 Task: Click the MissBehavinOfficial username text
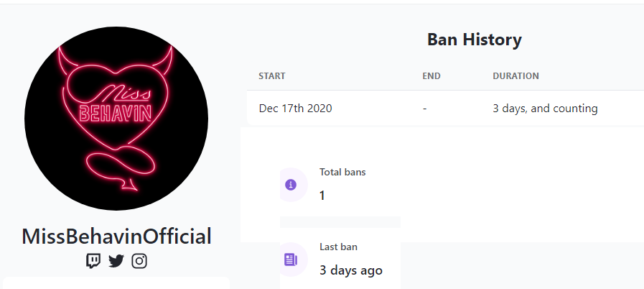(116, 237)
